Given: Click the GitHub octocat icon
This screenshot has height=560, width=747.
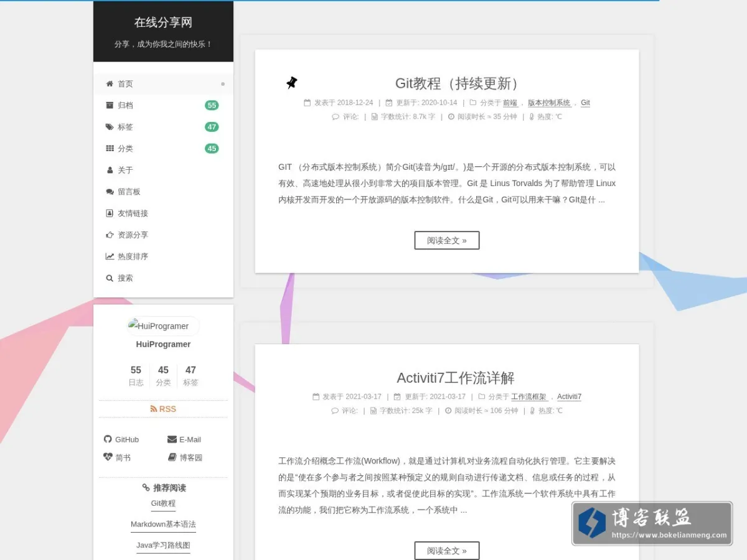Looking at the screenshot, I should click(x=107, y=439).
